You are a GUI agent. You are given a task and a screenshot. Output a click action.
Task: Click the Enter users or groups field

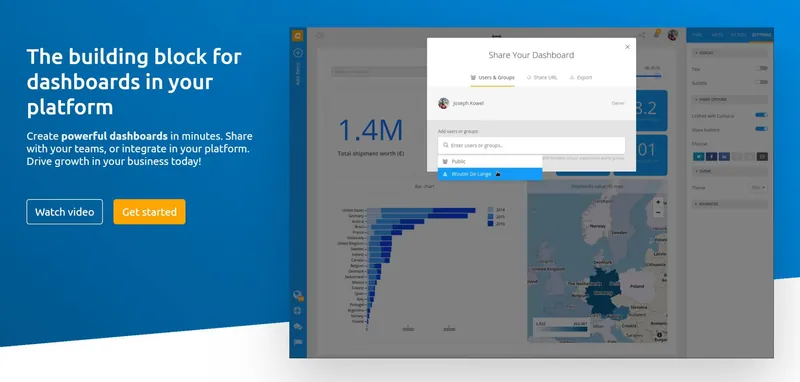[x=531, y=145]
